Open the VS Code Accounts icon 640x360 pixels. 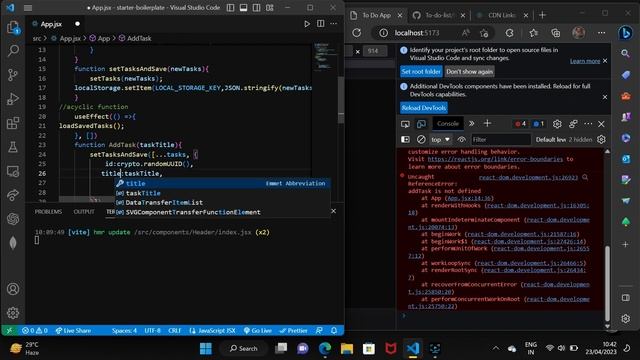[13, 289]
